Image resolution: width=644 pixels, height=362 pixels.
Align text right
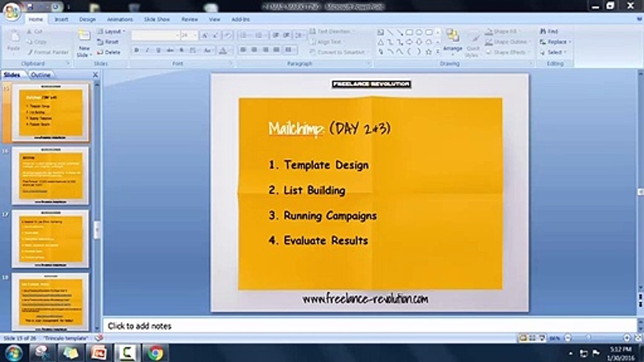(266, 50)
